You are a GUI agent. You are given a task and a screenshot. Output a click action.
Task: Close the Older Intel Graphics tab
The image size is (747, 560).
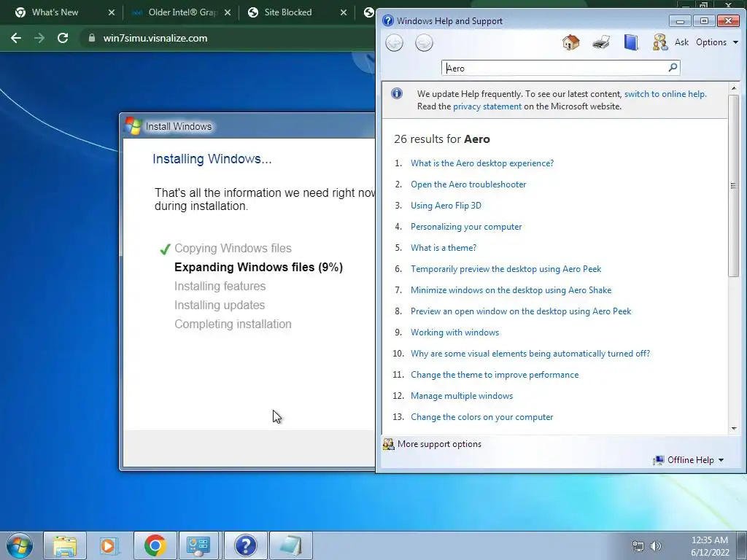pos(228,12)
